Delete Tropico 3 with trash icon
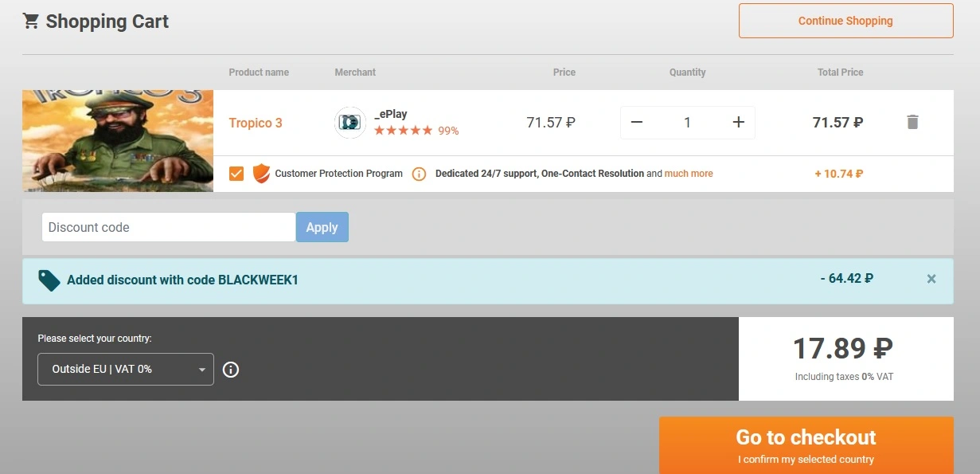The width and height of the screenshot is (980, 474). [x=912, y=122]
